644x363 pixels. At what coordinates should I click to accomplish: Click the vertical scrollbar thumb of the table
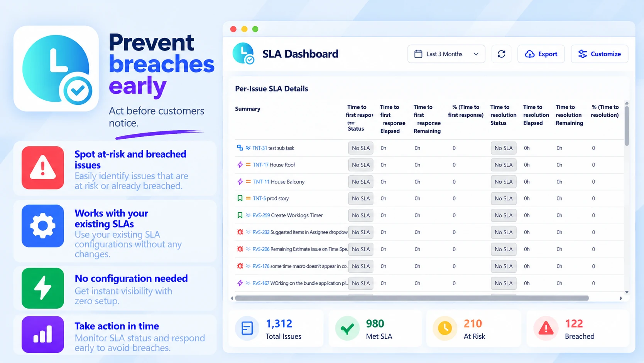(627, 125)
